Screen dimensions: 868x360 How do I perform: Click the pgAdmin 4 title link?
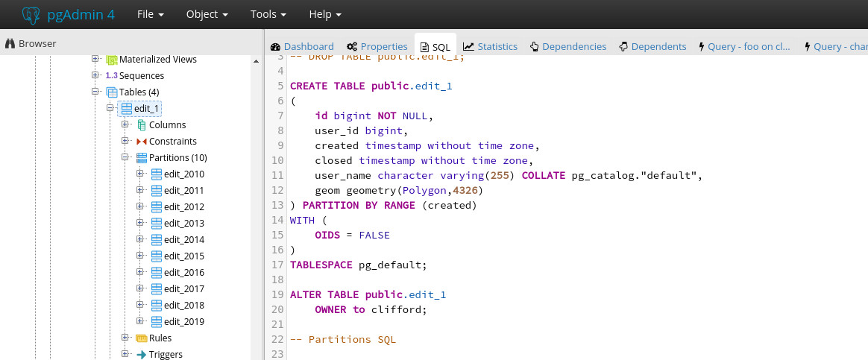pyautogui.click(x=81, y=14)
